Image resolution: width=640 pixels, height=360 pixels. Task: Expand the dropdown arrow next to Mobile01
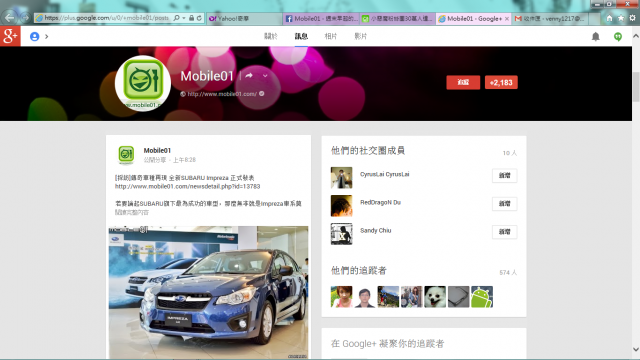pyautogui.click(x=265, y=76)
